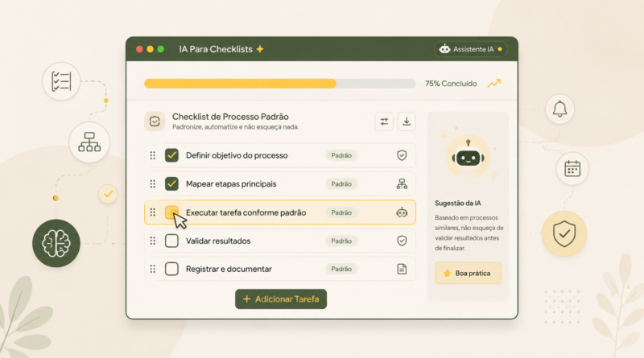Screen dimensions: 644x358
Task: Uncheck Mapear etapas principais checkbox
Action: tap(171, 184)
